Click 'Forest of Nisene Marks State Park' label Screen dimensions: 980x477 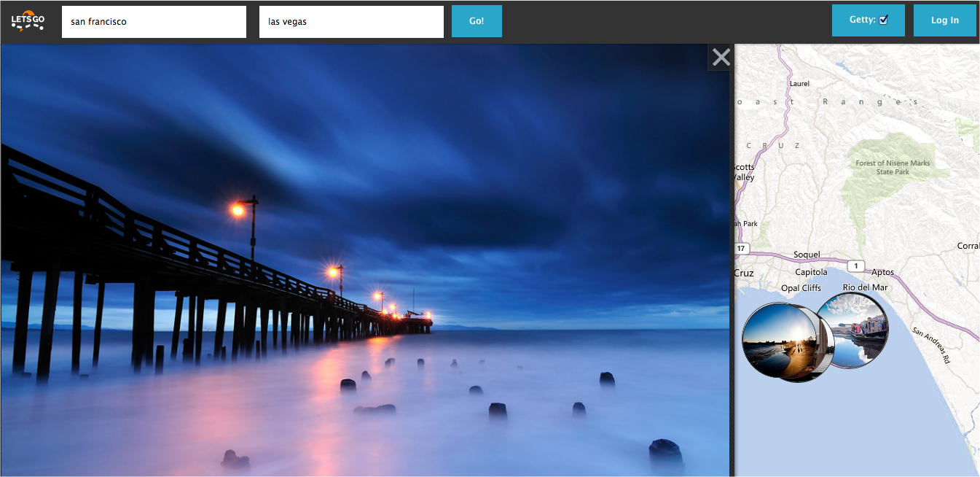point(893,168)
